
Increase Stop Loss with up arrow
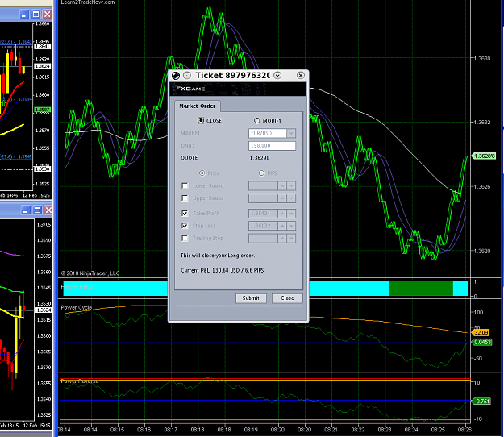282,226
